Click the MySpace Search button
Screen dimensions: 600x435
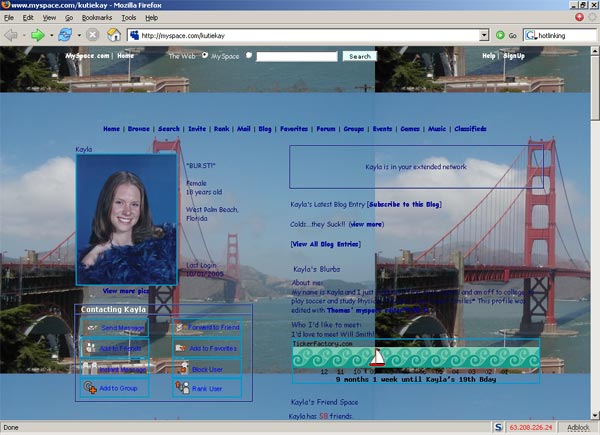(359, 57)
